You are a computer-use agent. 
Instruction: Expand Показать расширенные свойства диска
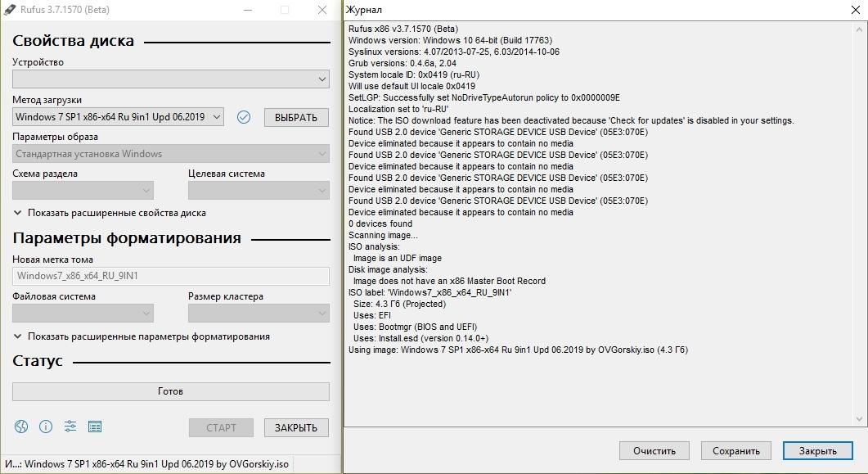[110, 213]
